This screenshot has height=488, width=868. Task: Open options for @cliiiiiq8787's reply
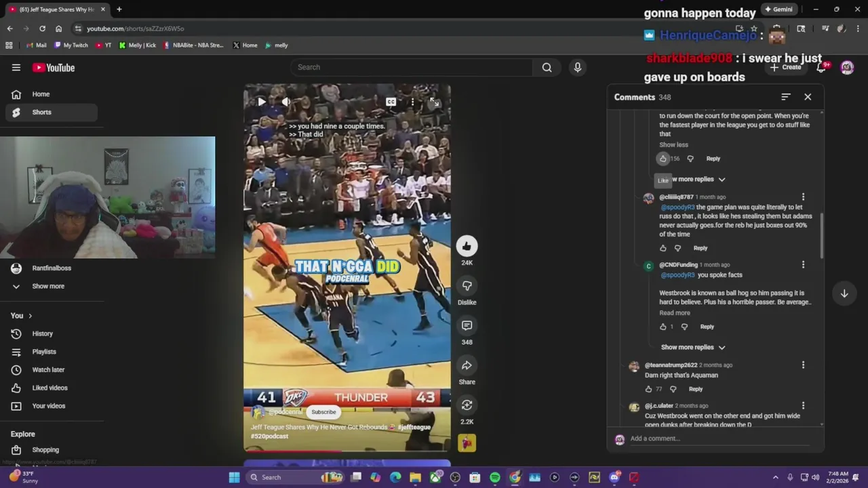[x=803, y=197]
